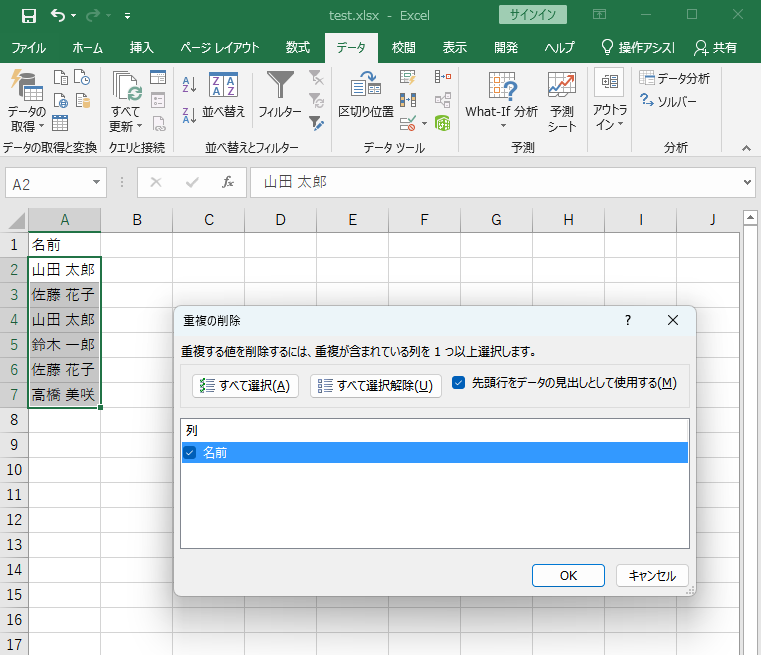The image size is (761, 655).
Task: Click the 操作アシスト lightbulb search
Action: point(637,48)
